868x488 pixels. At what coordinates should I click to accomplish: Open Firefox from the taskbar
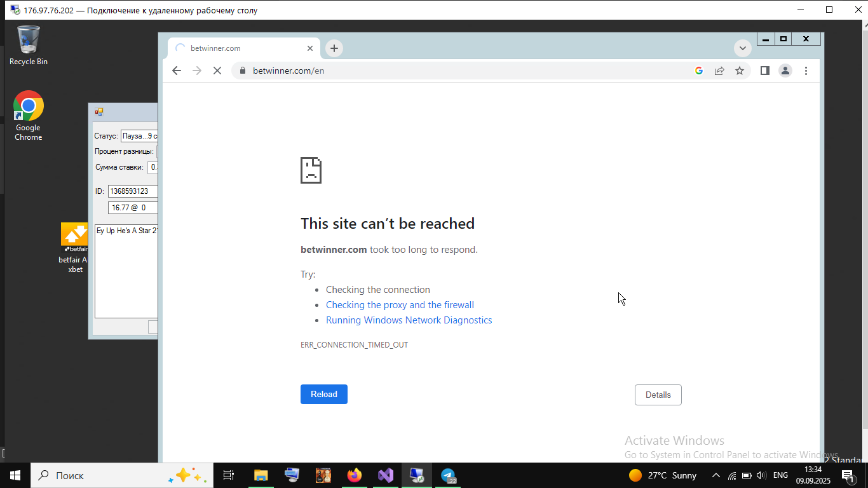354,475
